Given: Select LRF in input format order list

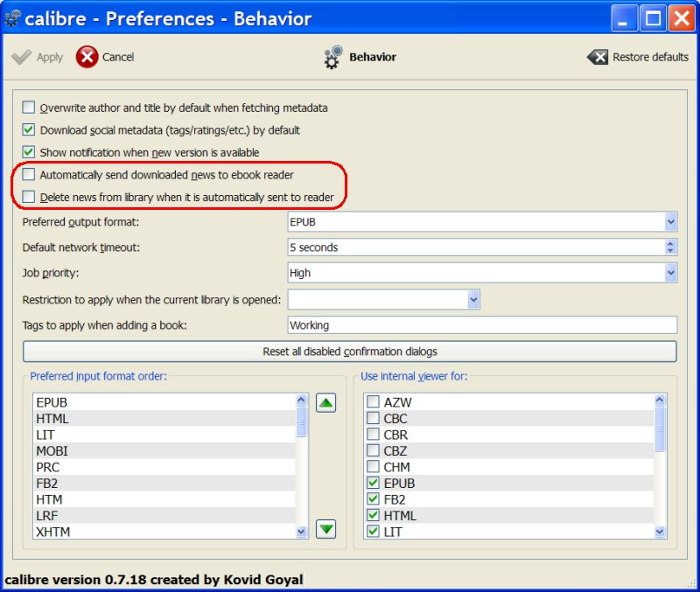Looking at the screenshot, I should (164, 516).
